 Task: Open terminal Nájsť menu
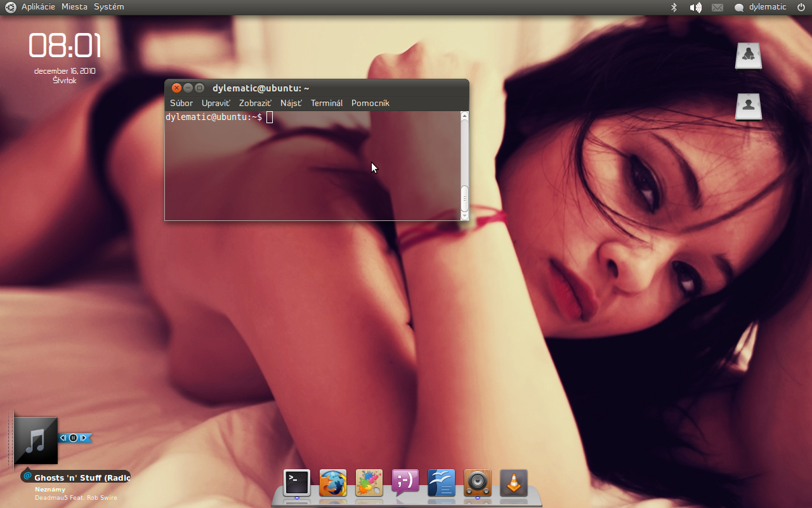pos(291,103)
